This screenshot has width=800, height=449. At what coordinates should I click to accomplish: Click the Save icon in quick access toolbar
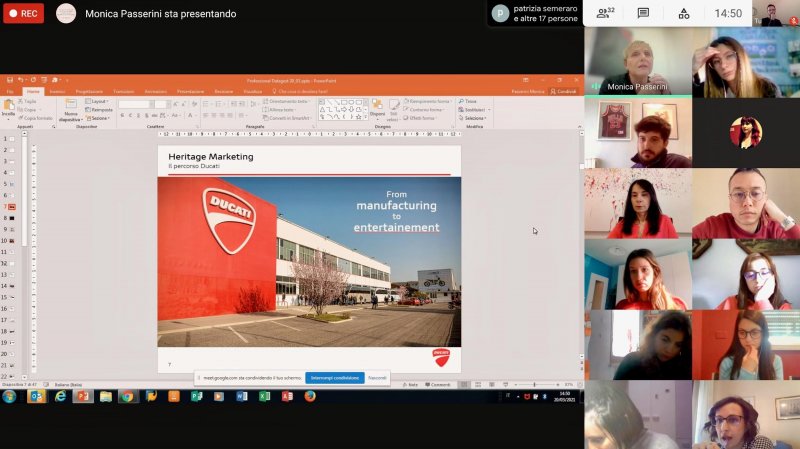10,80
